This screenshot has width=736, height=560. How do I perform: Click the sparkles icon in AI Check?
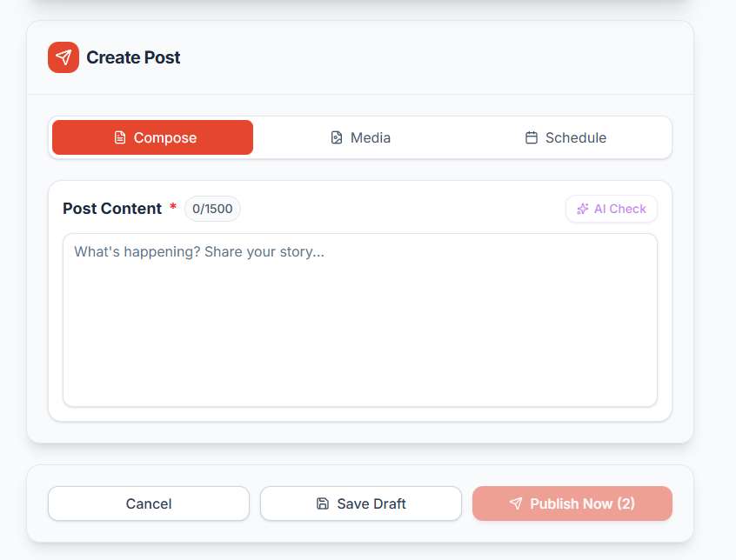click(x=581, y=209)
